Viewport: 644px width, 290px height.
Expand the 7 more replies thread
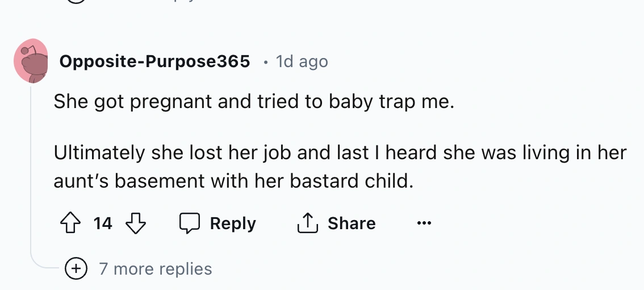tap(155, 268)
